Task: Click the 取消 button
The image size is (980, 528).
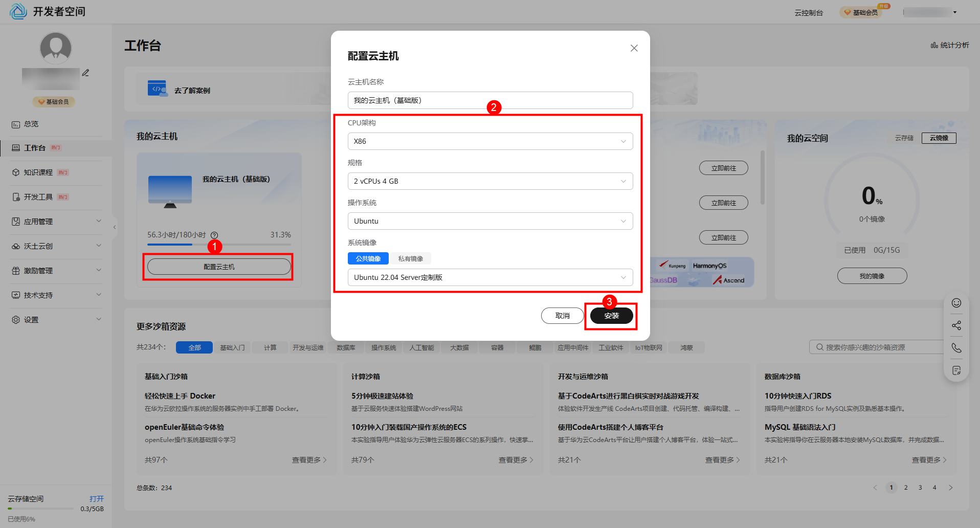Action: (563, 316)
